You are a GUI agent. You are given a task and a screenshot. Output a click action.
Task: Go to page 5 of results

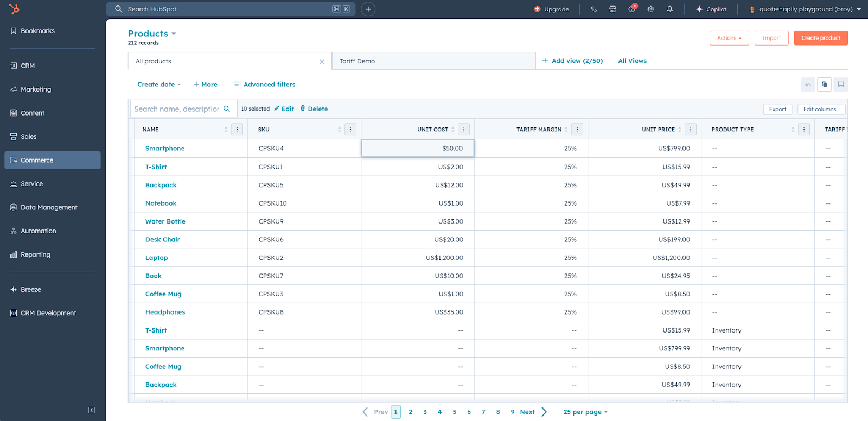tap(455, 412)
